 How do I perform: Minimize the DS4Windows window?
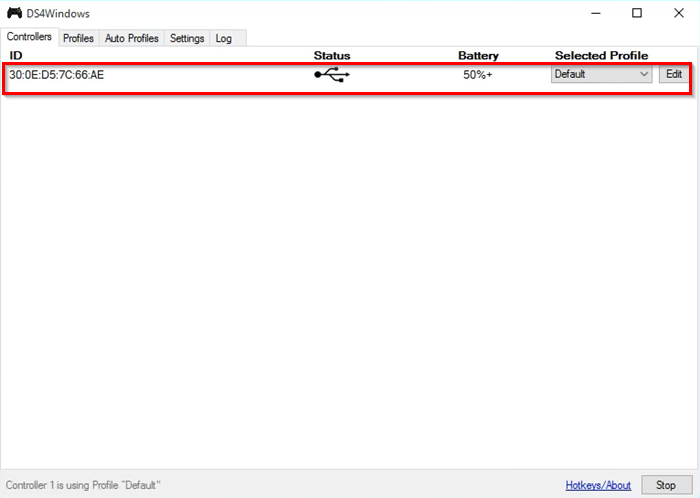click(x=596, y=13)
